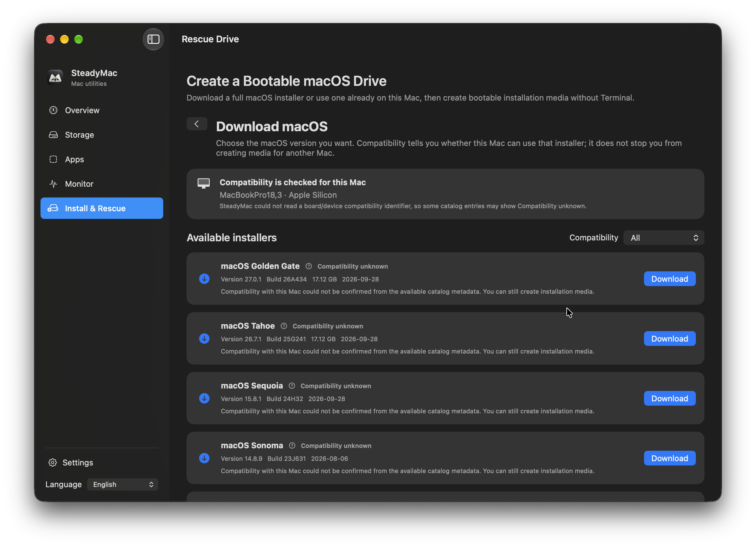Click the macOS Golden Gate title
The height and width of the screenshot is (547, 756).
260,266
